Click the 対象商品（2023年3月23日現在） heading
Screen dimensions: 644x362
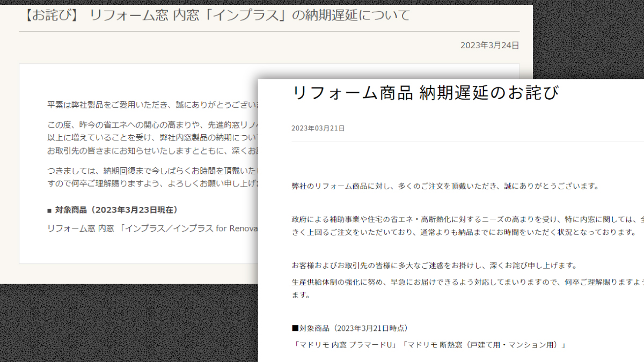click(x=113, y=210)
